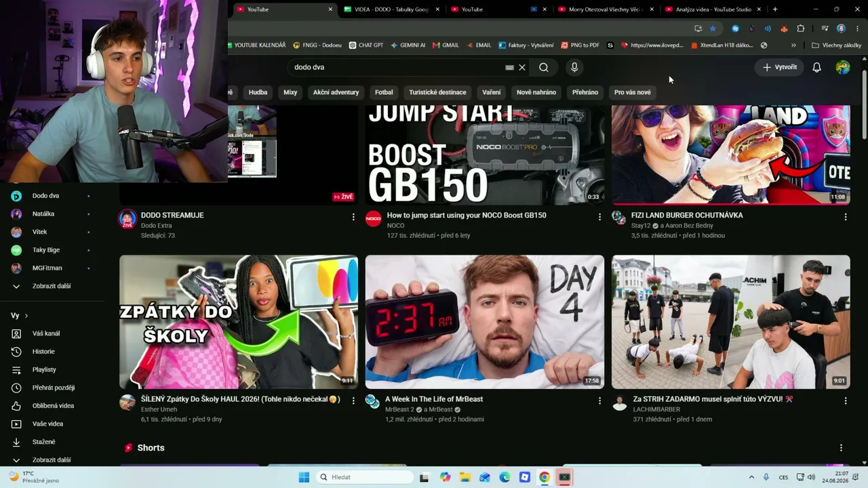Open Oblíbená videa in sidebar
The width and height of the screenshot is (868, 488).
52,405
